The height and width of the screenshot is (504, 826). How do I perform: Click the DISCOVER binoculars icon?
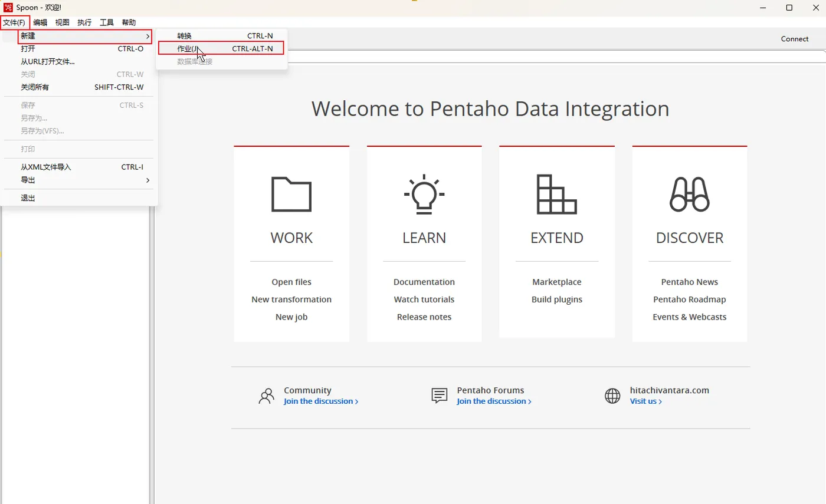tap(690, 194)
